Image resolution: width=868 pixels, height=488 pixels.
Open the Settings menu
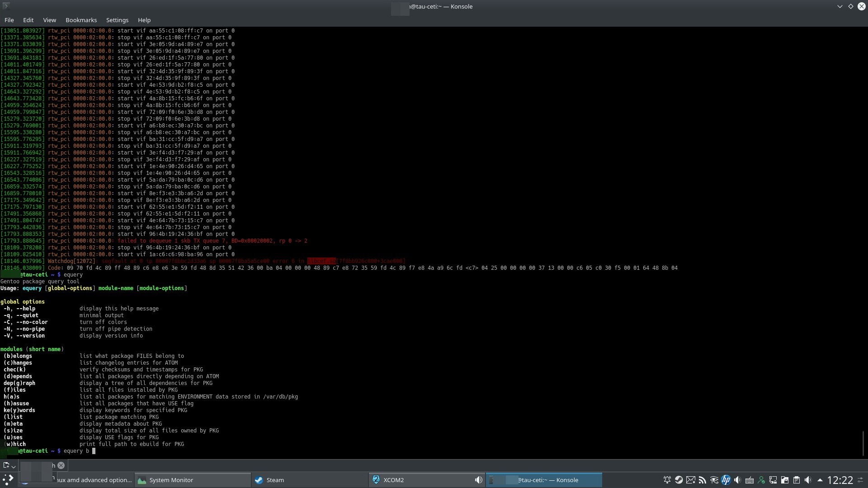(x=117, y=20)
